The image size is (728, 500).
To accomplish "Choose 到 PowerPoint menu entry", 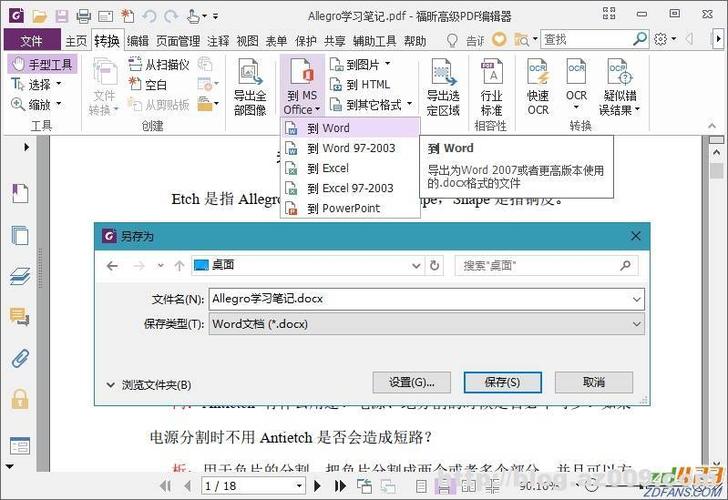I will [351, 208].
